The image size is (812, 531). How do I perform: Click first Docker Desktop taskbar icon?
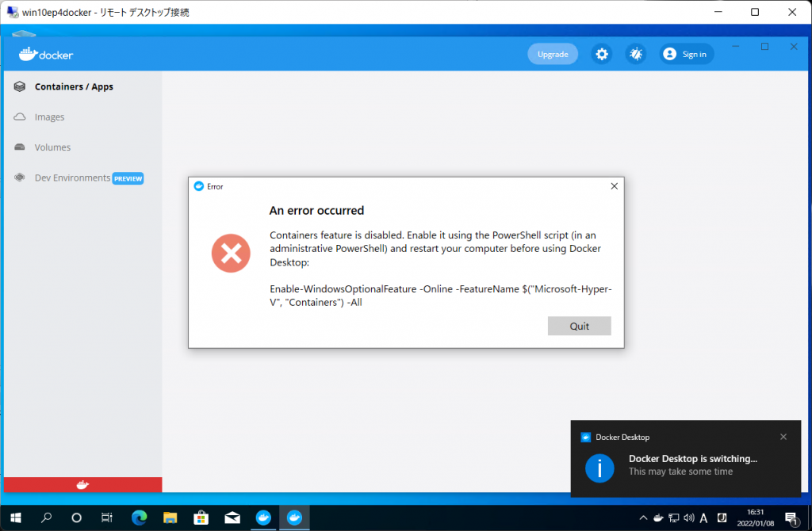[263, 518]
